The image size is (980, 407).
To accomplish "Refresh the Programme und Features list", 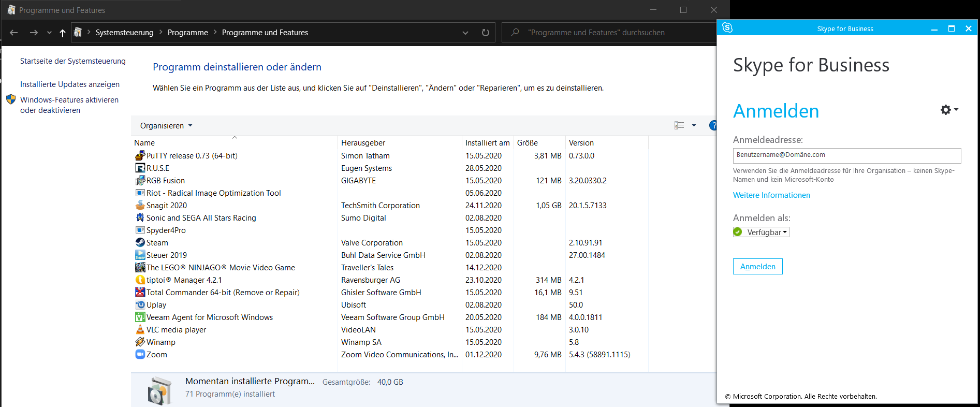I will pos(486,33).
